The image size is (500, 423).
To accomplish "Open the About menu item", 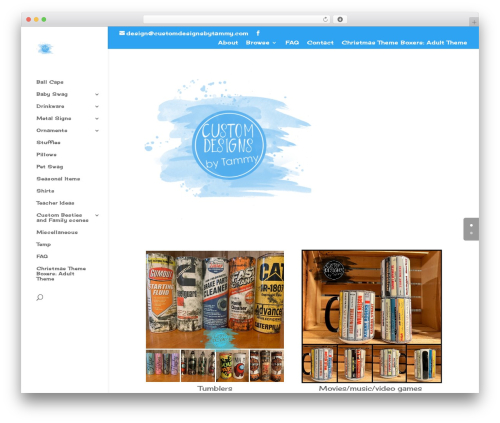I will tap(228, 43).
